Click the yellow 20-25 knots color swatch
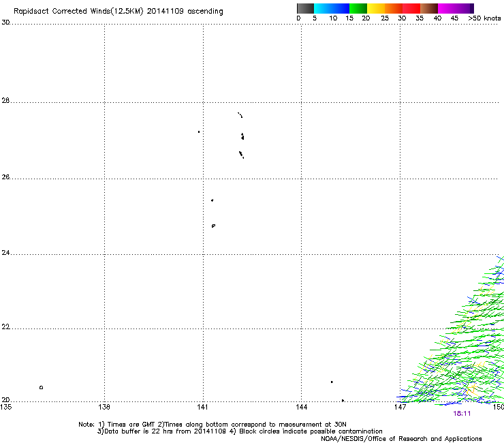Image resolution: width=504 pixels, height=443 pixels. pyautogui.click(x=376, y=8)
